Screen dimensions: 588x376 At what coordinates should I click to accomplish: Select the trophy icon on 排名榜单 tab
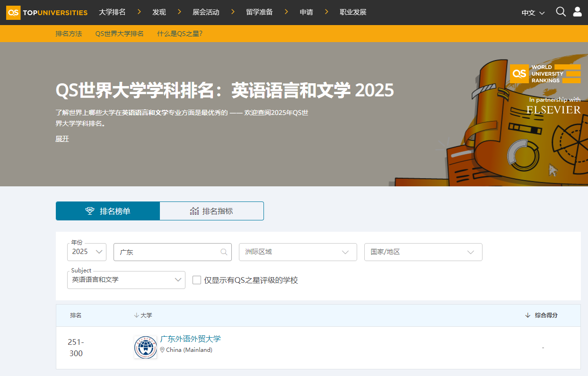pyautogui.click(x=90, y=210)
